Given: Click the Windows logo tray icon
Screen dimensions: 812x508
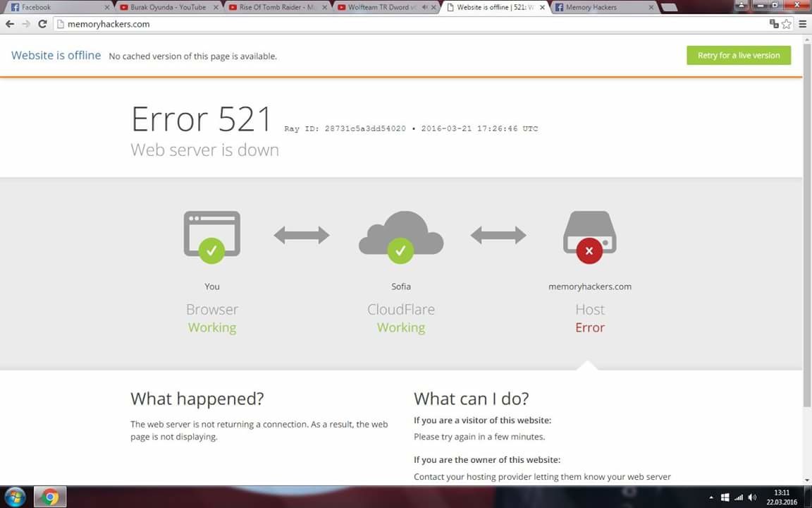Looking at the screenshot, I should point(725,497).
